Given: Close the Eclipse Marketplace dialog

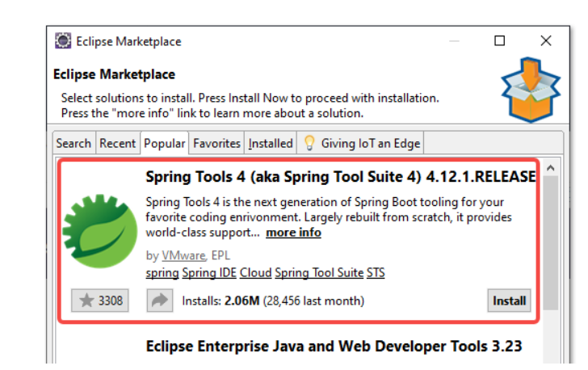Looking at the screenshot, I should (546, 40).
